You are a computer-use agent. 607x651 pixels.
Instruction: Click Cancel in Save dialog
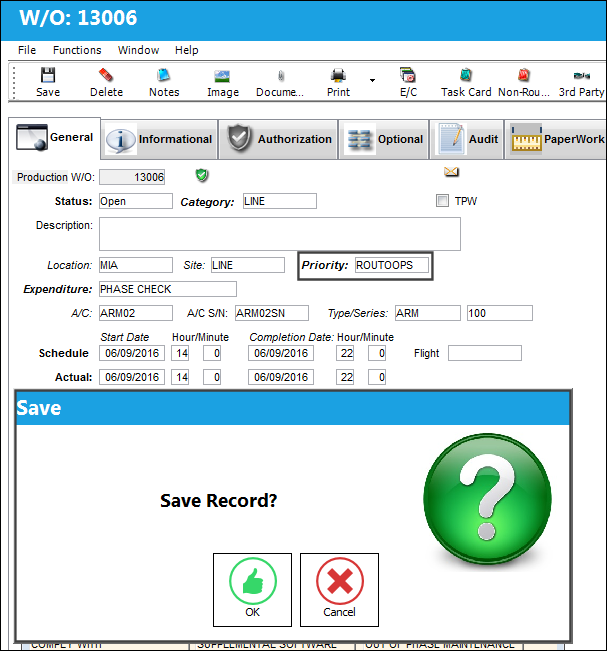(x=339, y=590)
